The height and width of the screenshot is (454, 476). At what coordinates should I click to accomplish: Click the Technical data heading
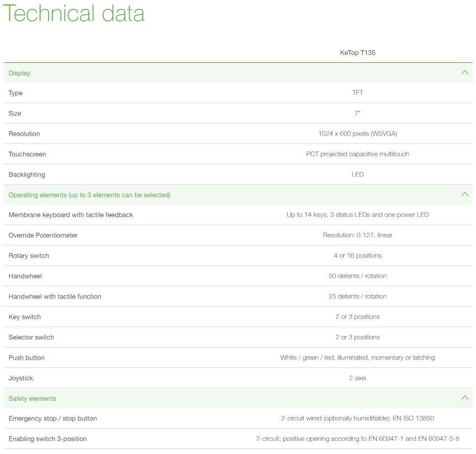click(74, 14)
